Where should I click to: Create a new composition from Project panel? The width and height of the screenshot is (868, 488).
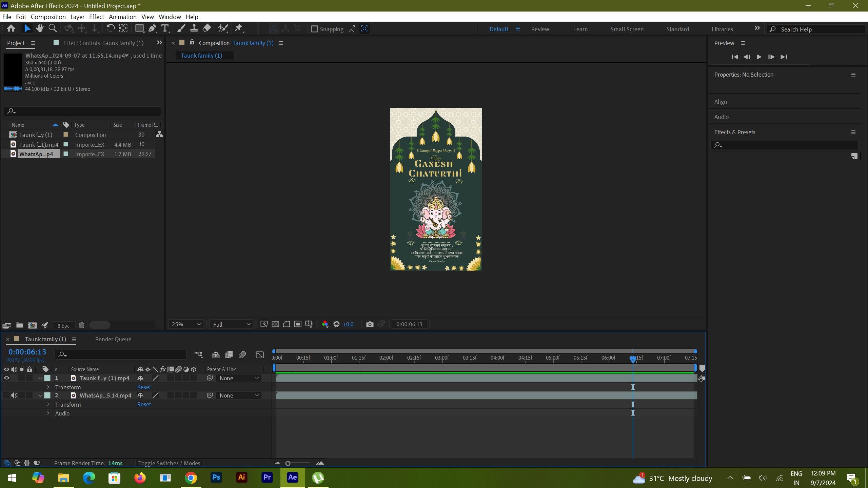(32, 325)
